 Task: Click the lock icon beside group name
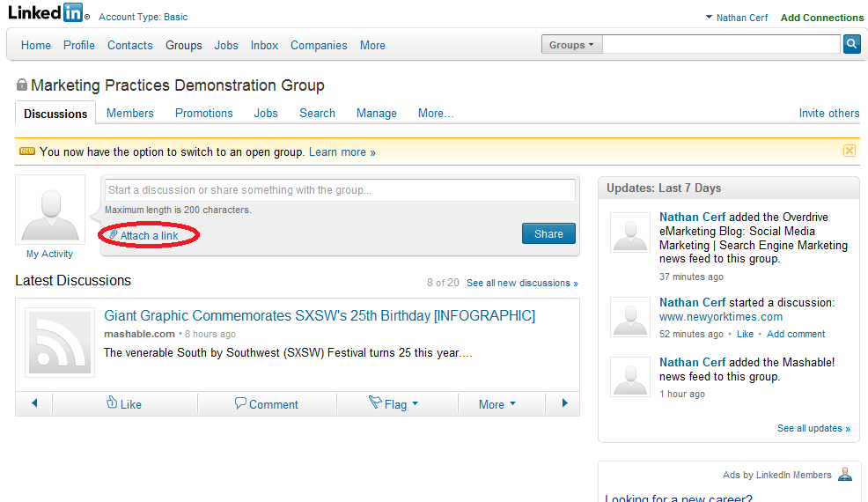point(22,85)
